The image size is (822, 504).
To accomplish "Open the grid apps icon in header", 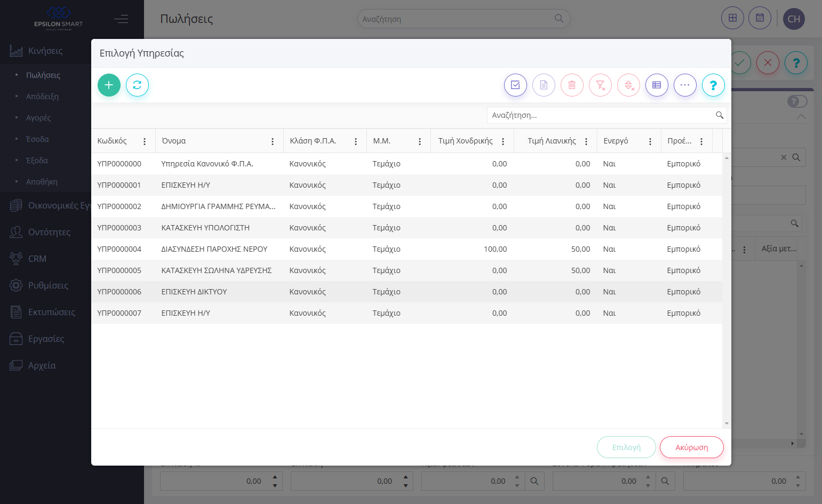I will pos(732,18).
